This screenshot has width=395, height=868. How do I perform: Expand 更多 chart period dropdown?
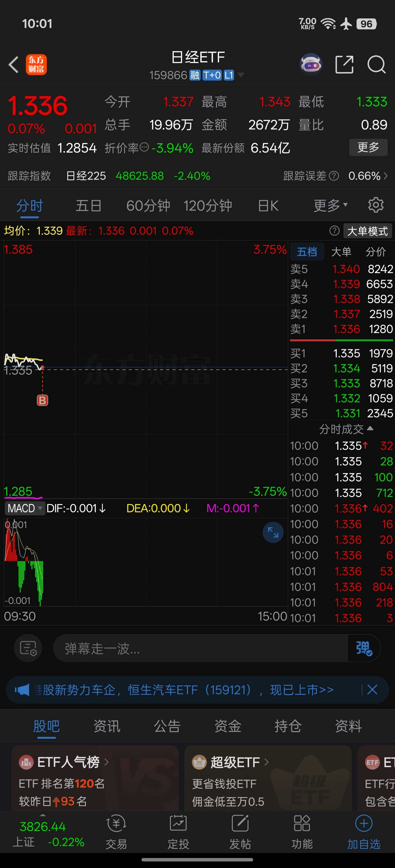point(331,205)
